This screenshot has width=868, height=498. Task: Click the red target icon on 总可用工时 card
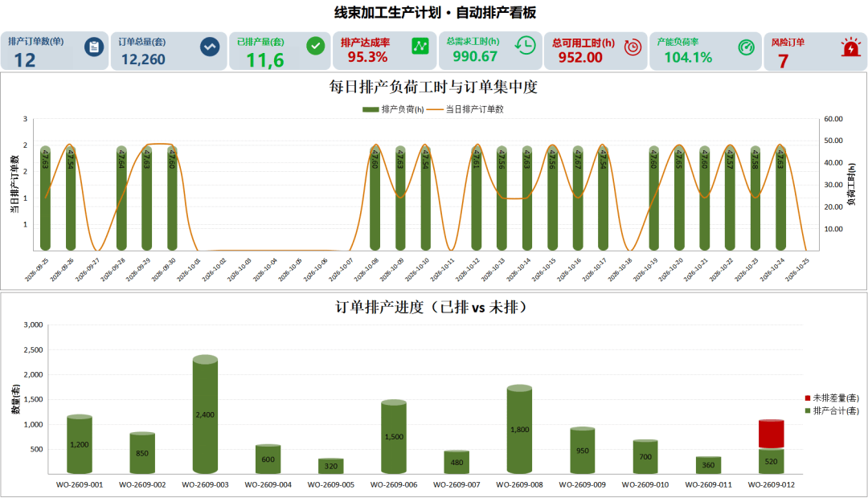[x=633, y=47]
